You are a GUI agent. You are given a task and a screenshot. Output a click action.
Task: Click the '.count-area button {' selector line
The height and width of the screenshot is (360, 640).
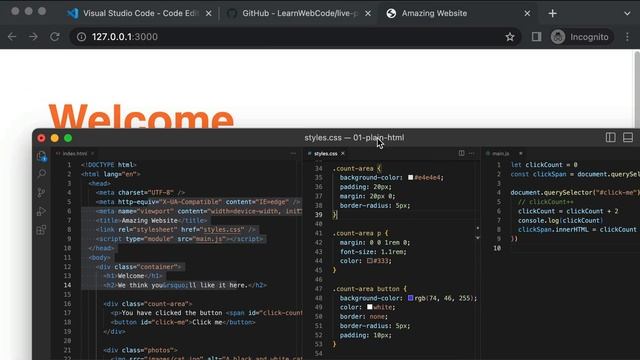point(370,289)
